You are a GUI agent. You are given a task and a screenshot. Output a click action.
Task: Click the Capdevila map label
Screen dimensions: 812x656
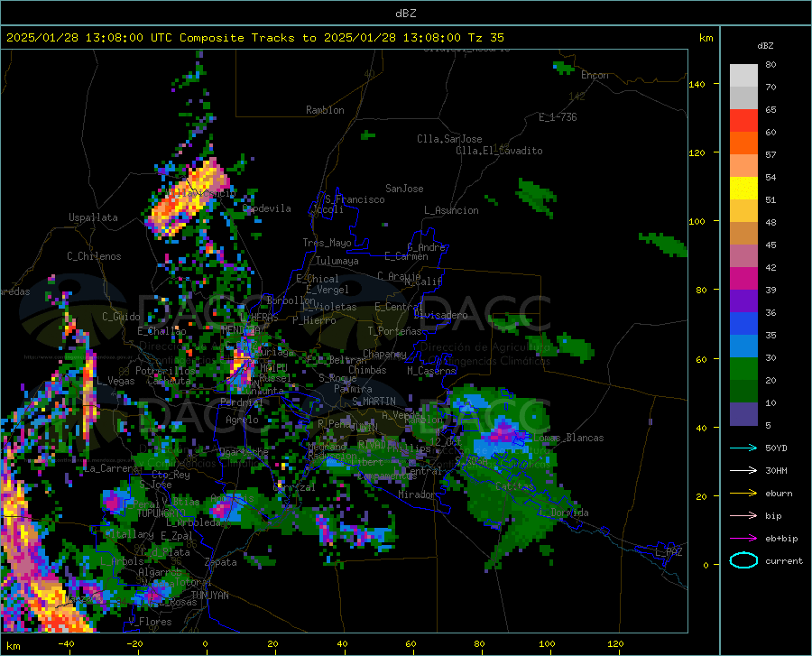[x=267, y=208]
